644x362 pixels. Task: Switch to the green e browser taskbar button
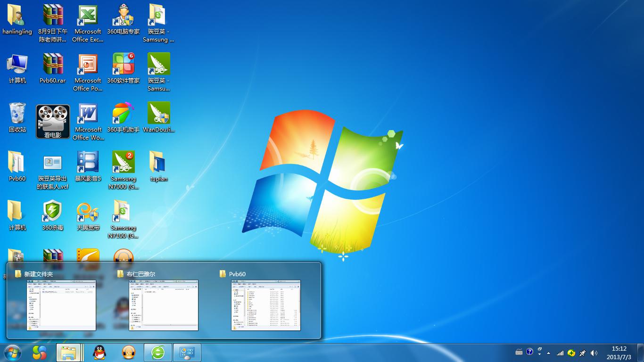coord(158,353)
